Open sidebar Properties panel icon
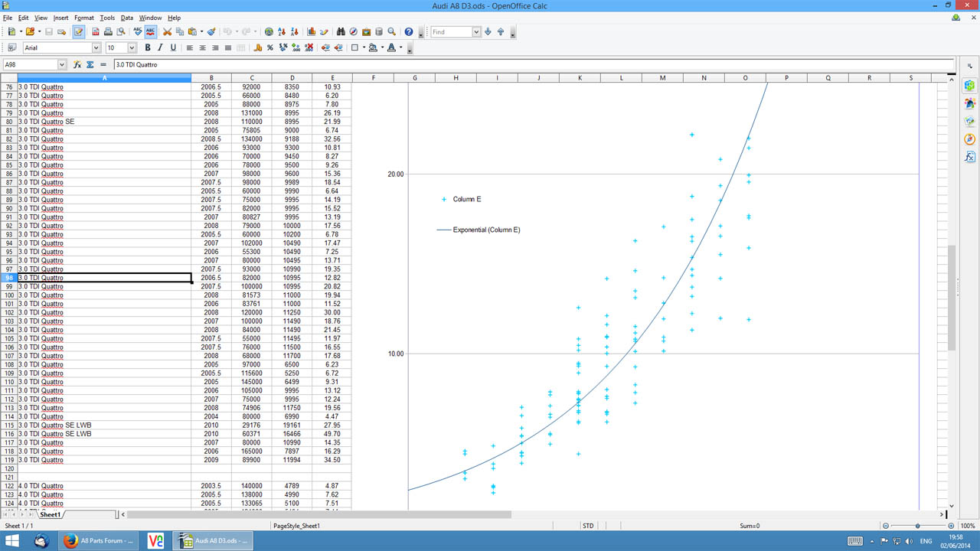Image resolution: width=980 pixels, height=551 pixels. [x=970, y=85]
